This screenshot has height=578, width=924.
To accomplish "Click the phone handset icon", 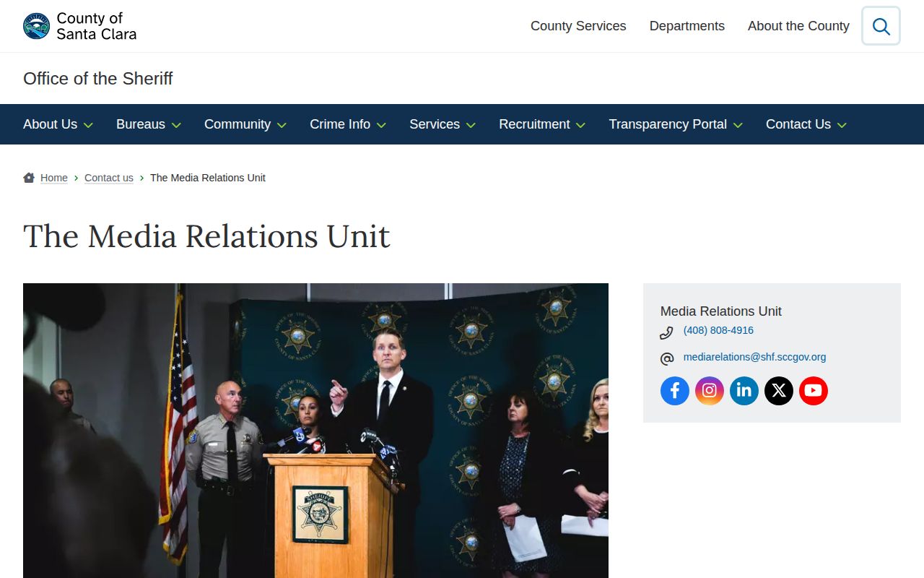I will [x=666, y=333].
